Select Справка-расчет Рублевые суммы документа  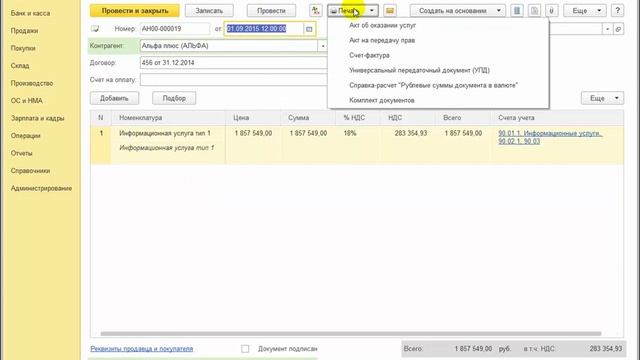point(433,85)
